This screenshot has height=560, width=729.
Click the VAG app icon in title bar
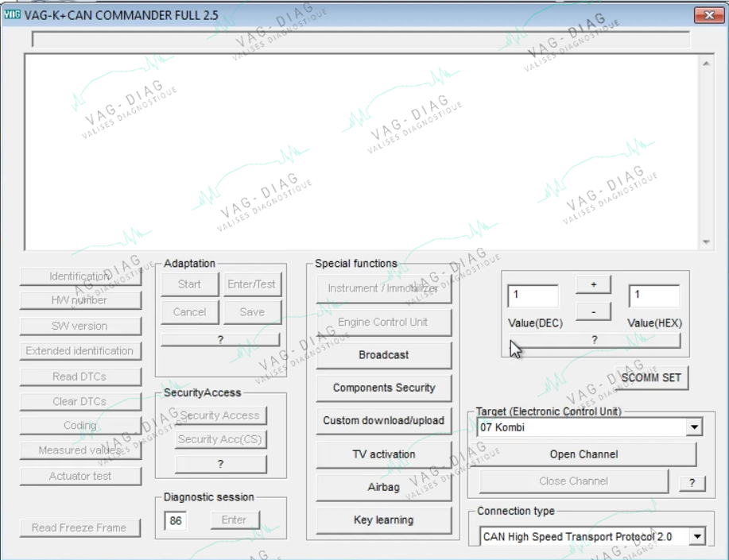click(x=12, y=14)
